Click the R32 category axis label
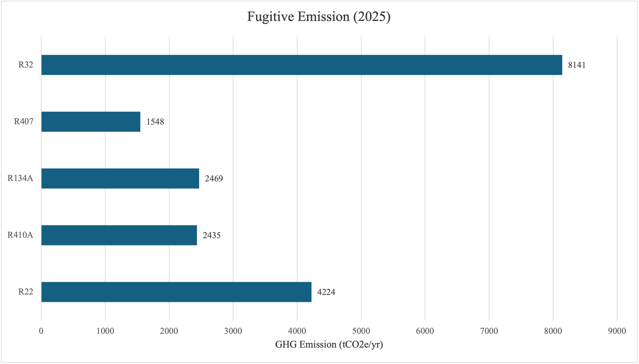The width and height of the screenshot is (639, 364). [x=26, y=65]
